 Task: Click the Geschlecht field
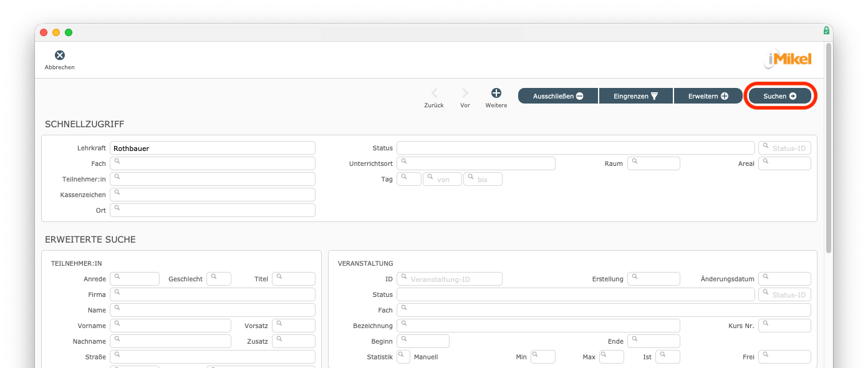coord(219,279)
